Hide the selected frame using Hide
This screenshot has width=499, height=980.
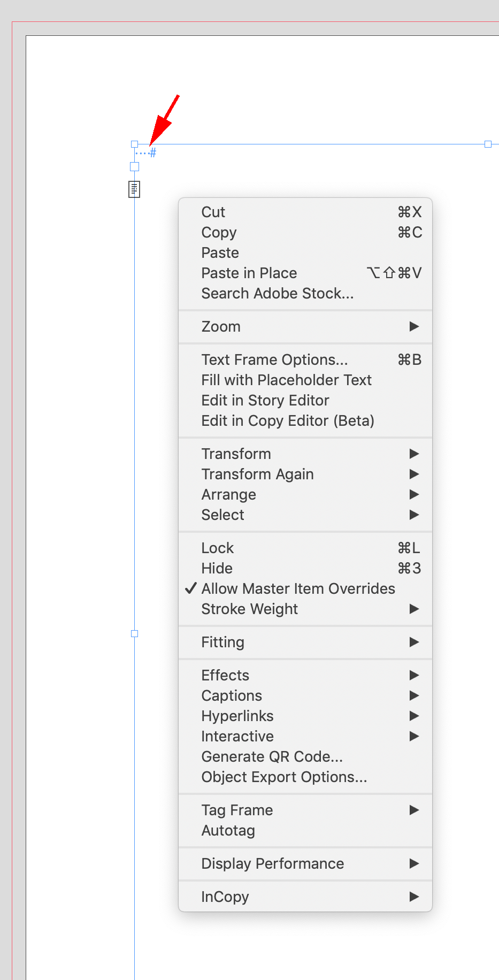pyautogui.click(x=217, y=568)
